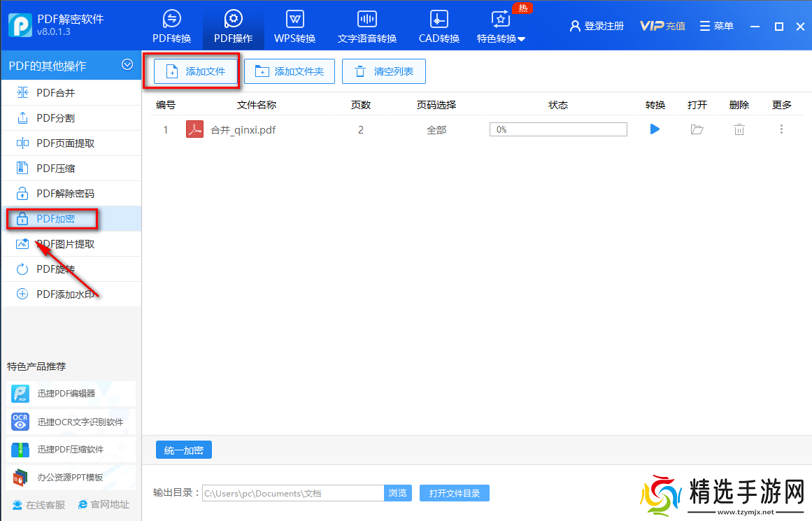Open the 更多 options menu for file row
The image size is (812, 521).
point(781,129)
